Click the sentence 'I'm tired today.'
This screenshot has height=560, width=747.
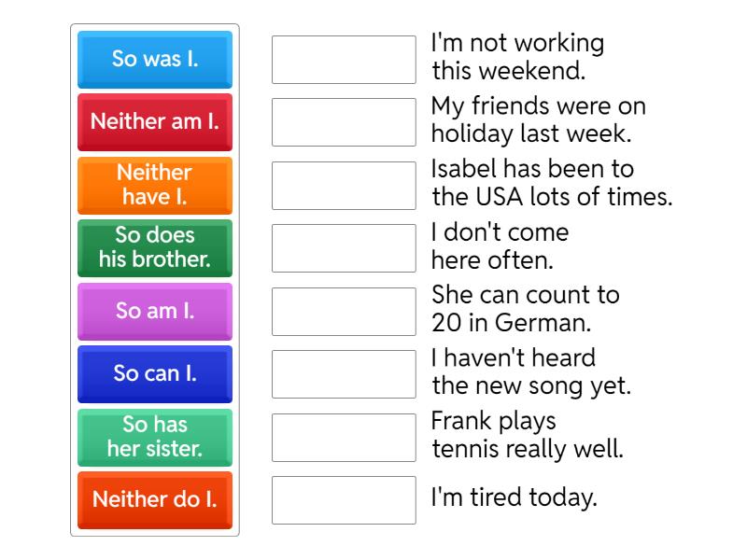(514, 498)
